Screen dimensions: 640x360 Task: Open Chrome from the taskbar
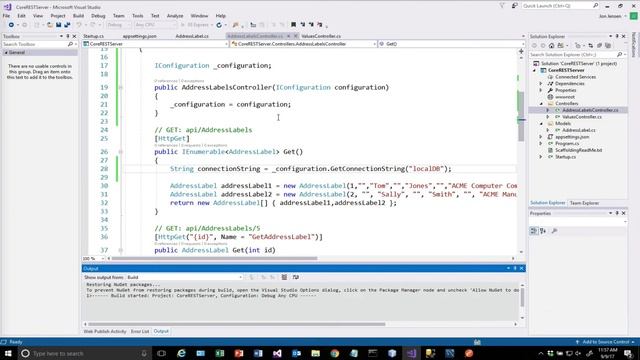[335, 353]
